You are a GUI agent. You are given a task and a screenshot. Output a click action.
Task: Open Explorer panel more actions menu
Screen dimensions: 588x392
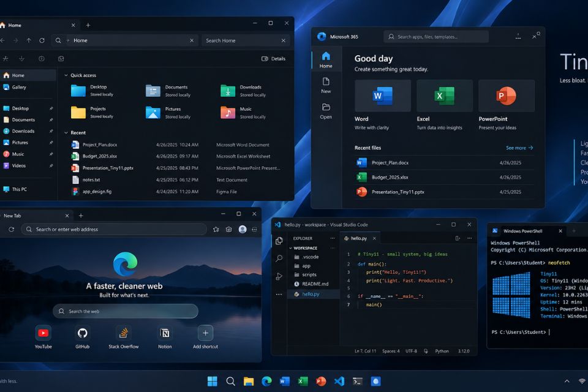[x=332, y=238]
